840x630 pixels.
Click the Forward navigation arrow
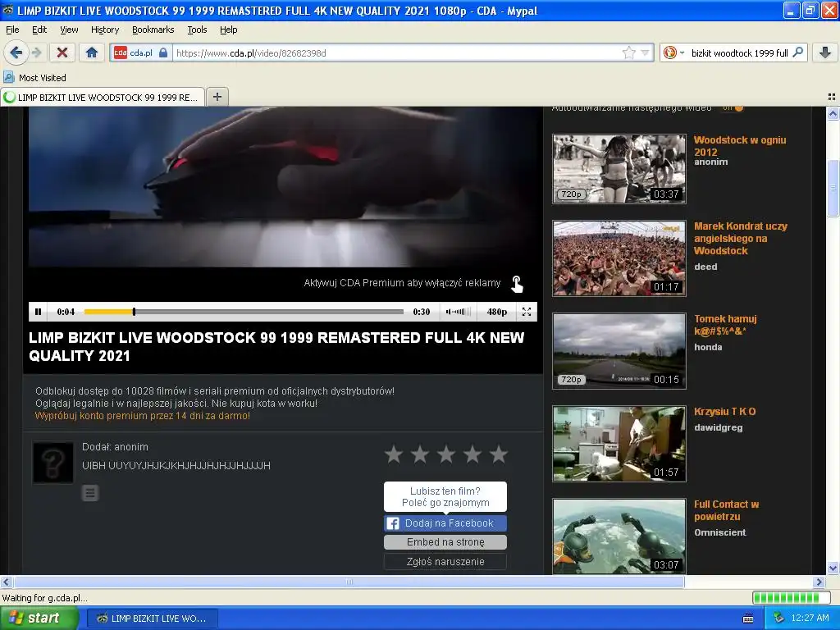36,52
